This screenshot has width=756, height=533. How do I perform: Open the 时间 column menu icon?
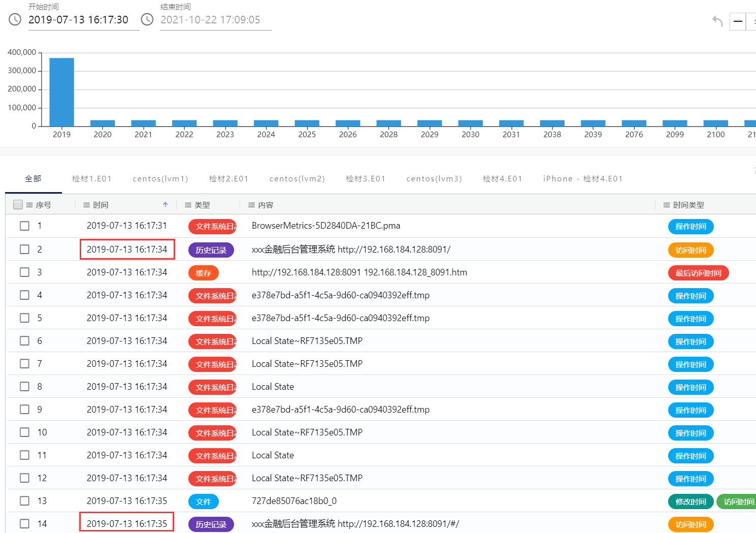pos(86,205)
